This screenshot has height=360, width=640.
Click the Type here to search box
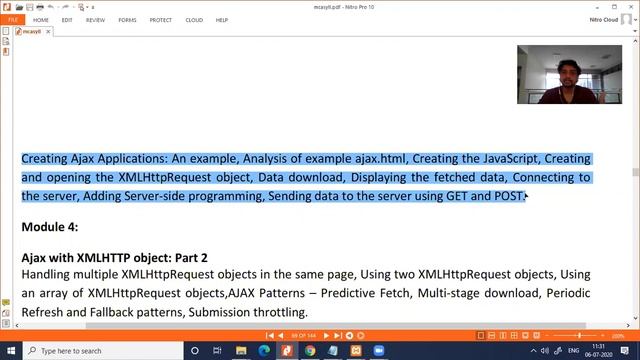tap(103, 351)
